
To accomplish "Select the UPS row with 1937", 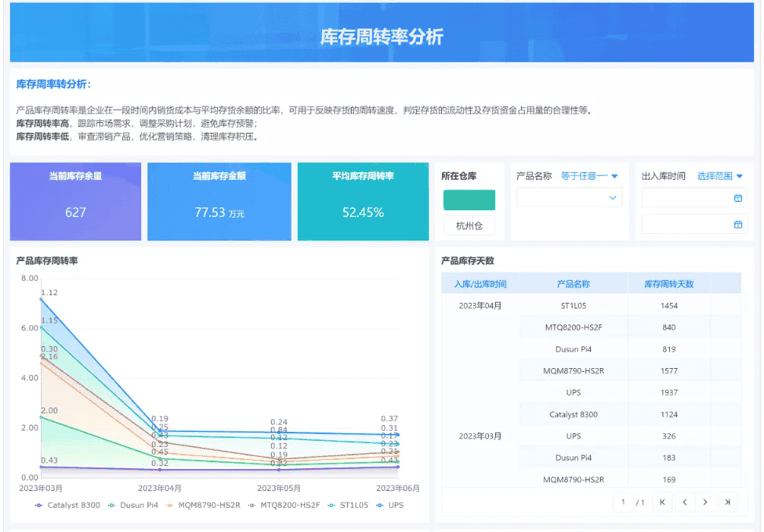I will coord(630,392).
